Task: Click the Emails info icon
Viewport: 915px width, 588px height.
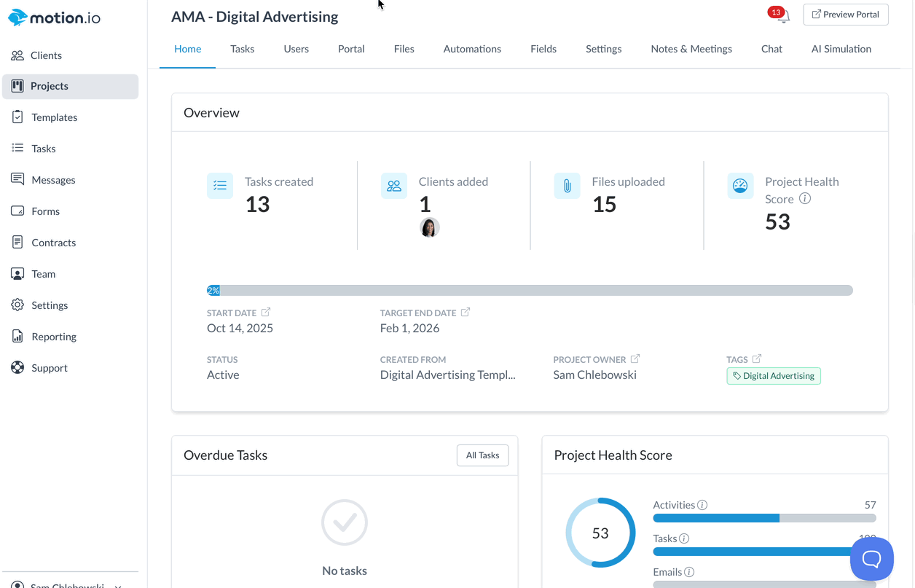Action: (x=689, y=572)
